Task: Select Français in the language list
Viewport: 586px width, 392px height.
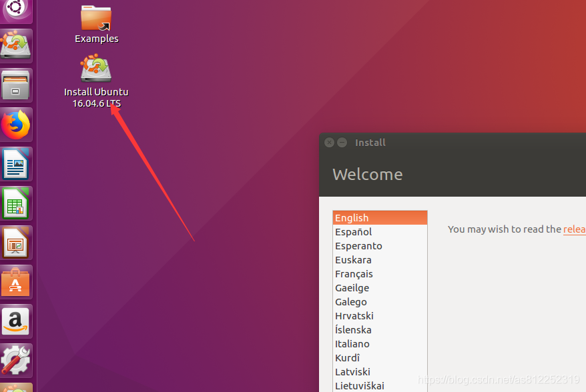Action: pos(380,273)
